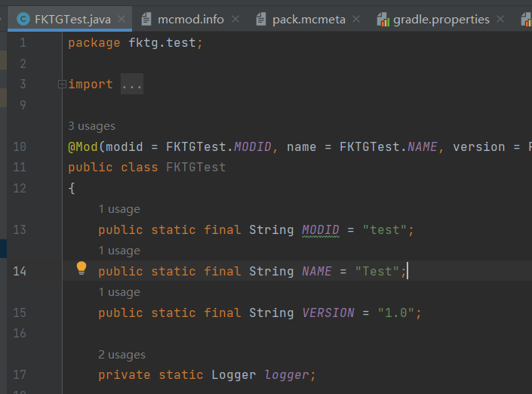Click line number 14 in the gutter
Image resolution: width=532 pixels, height=394 pixels.
pyautogui.click(x=20, y=272)
